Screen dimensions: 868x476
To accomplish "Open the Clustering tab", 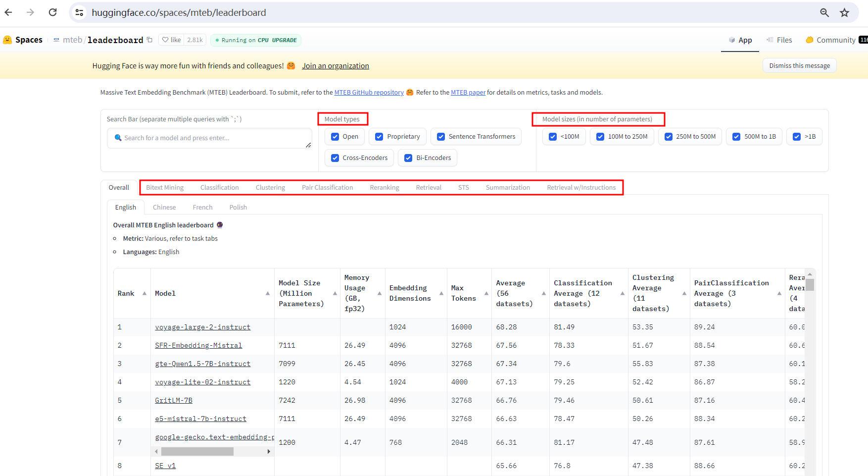I will pos(270,187).
